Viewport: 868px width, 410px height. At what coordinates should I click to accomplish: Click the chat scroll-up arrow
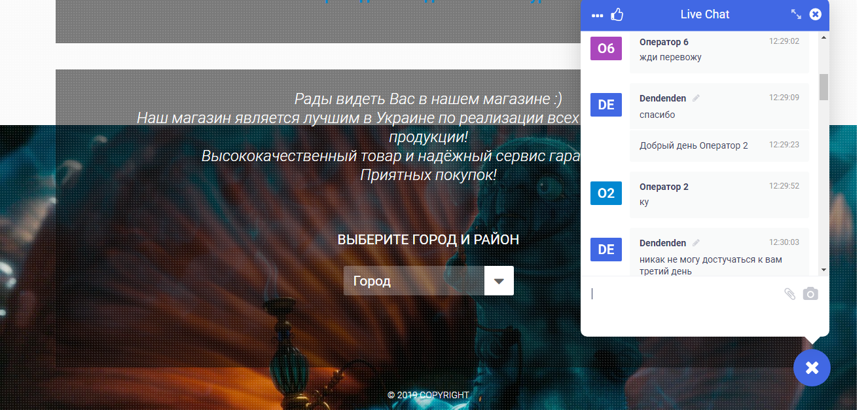[823, 37]
